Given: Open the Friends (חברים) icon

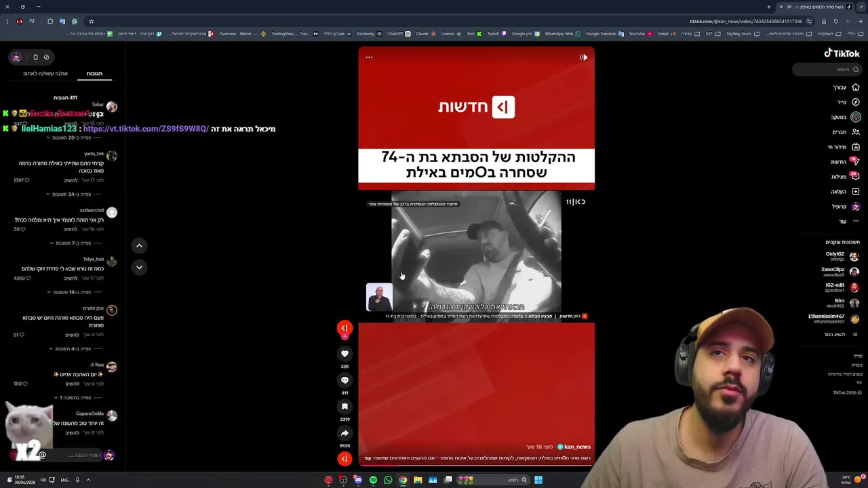Looking at the screenshot, I should pos(856,132).
